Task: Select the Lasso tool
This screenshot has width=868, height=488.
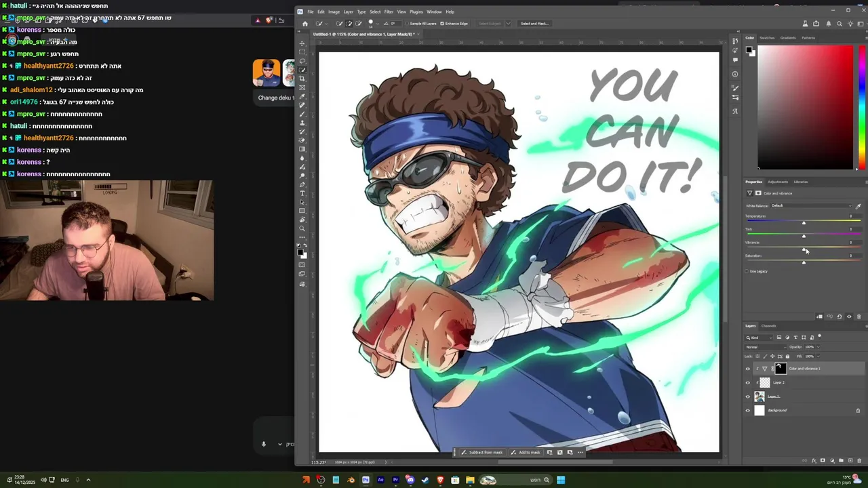Action: click(x=302, y=60)
